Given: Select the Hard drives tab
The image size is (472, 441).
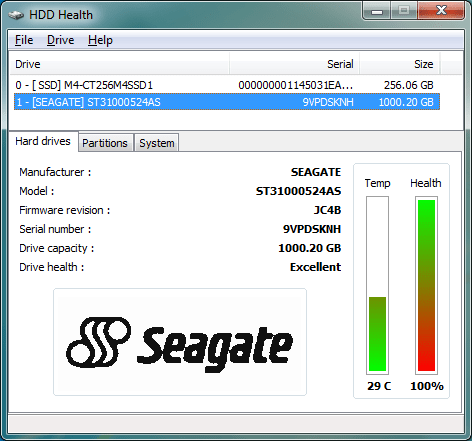Looking at the screenshot, I should (43, 141).
